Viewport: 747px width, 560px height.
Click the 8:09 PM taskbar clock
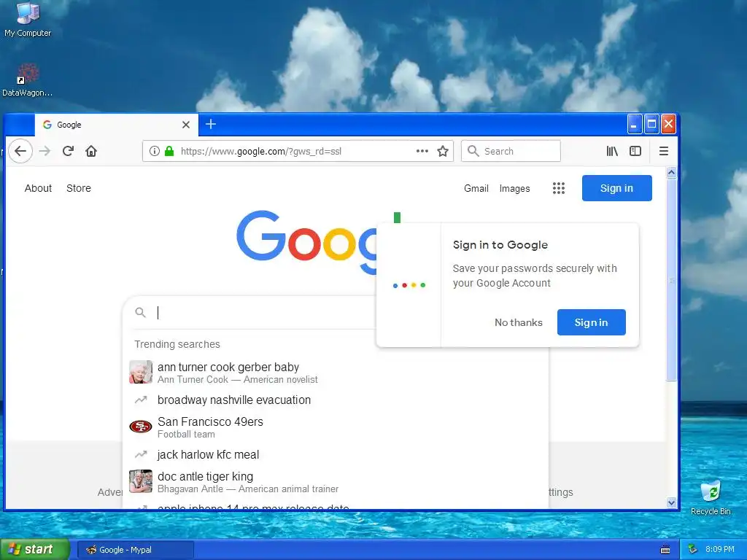(720, 550)
